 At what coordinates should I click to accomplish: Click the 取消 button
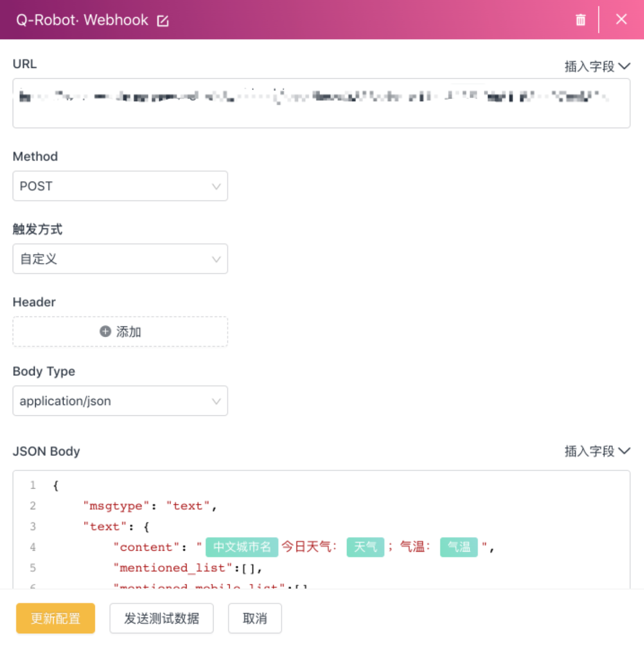click(x=255, y=618)
